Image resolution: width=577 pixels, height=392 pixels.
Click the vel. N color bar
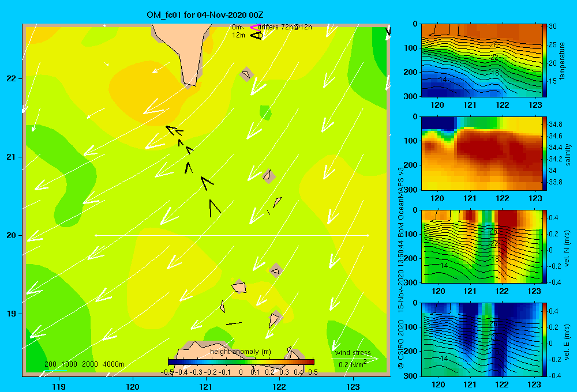(544, 246)
